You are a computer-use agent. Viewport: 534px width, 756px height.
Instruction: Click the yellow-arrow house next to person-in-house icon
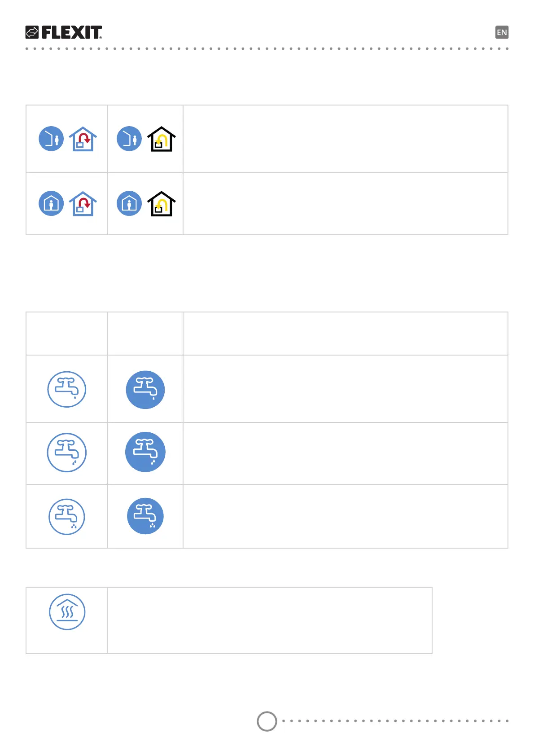(161, 204)
